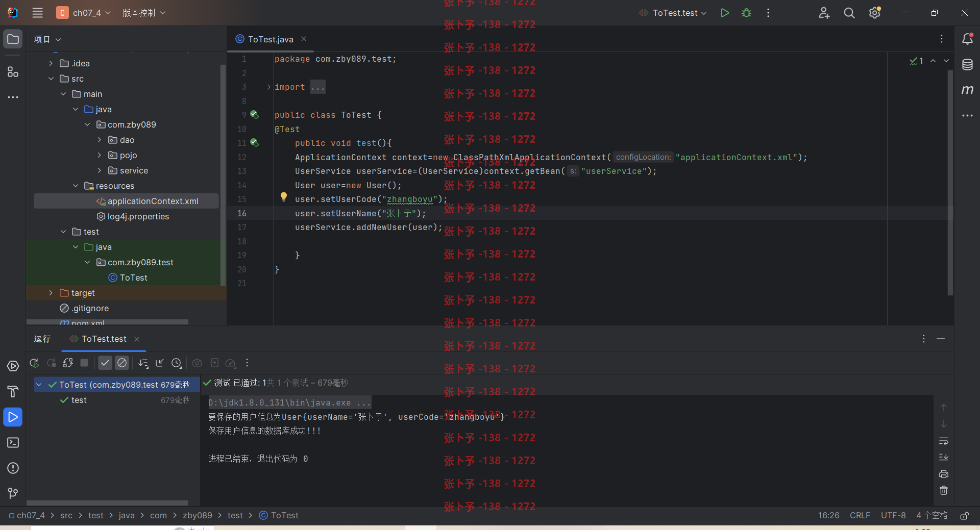The image size is (980, 530).
Task: Open Database tool window icon
Action: tap(967, 65)
